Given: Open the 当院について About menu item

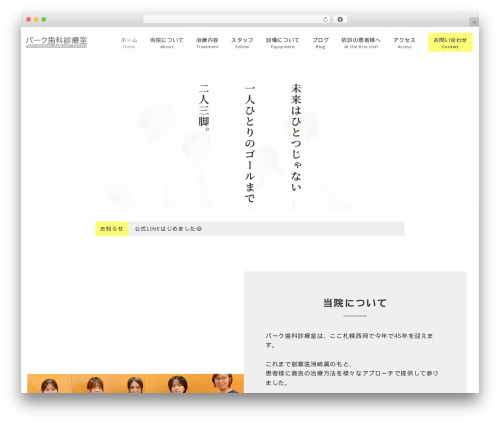Looking at the screenshot, I should (x=167, y=43).
